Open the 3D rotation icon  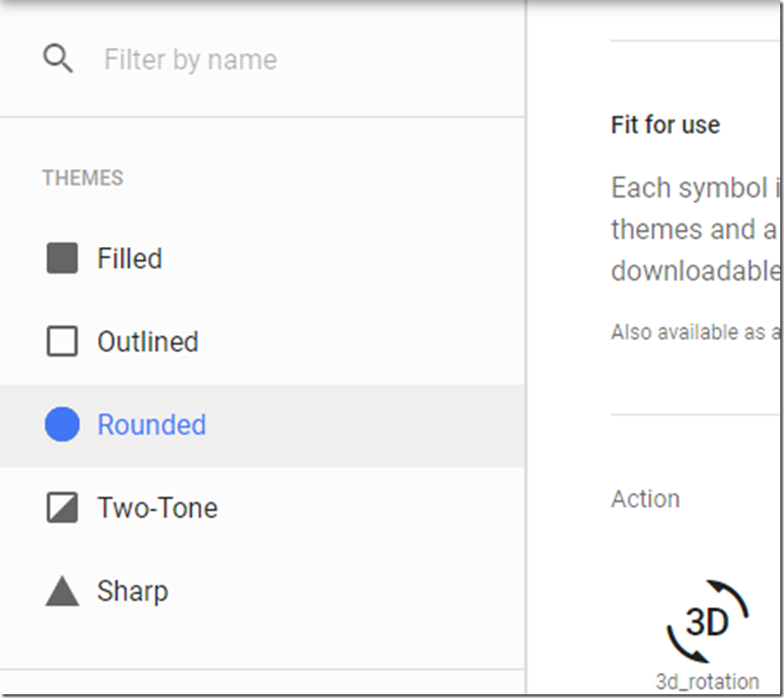pyautogui.click(x=707, y=622)
